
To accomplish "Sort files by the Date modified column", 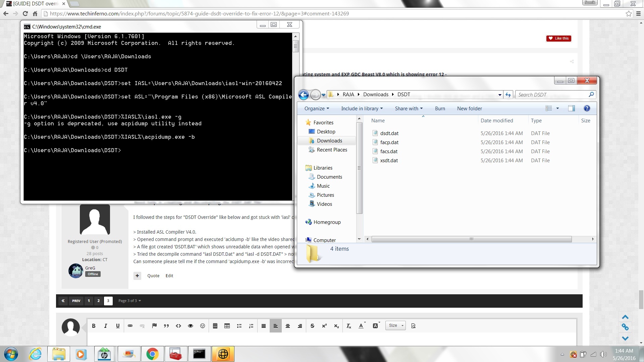I will pyautogui.click(x=502, y=121).
